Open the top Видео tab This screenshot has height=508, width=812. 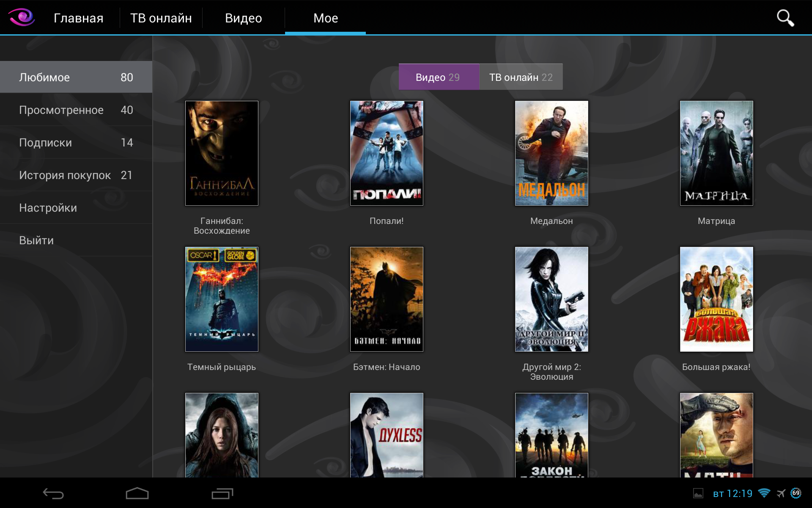tap(244, 18)
